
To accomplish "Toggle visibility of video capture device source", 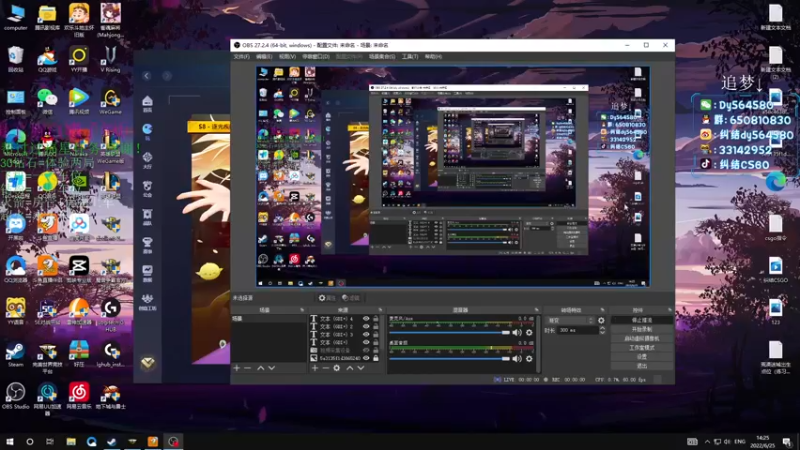I will (x=366, y=351).
